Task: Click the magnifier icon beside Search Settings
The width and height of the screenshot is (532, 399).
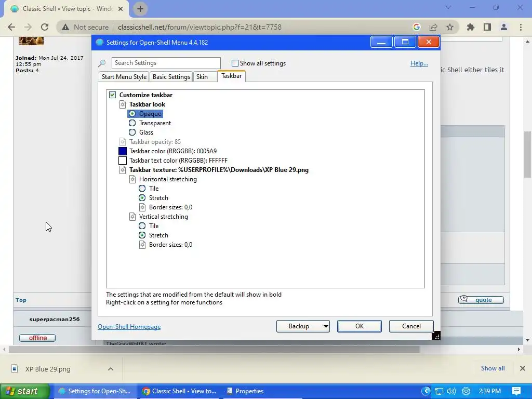Action: [x=102, y=63]
